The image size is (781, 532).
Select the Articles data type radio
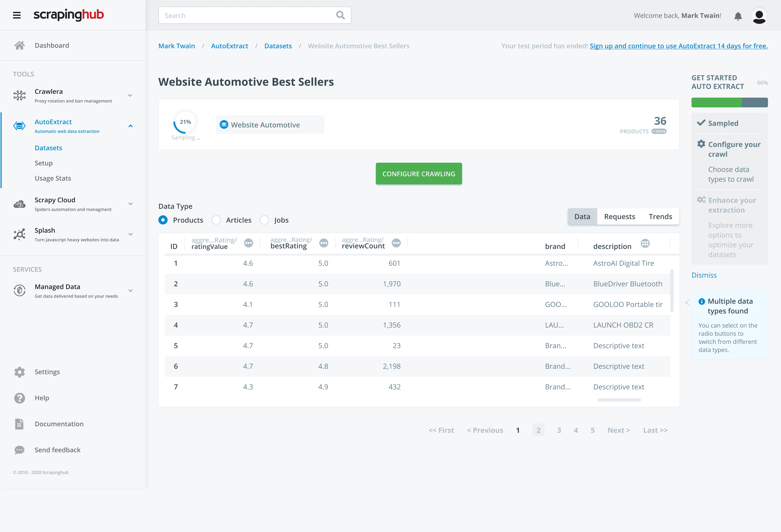pyautogui.click(x=216, y=220)
